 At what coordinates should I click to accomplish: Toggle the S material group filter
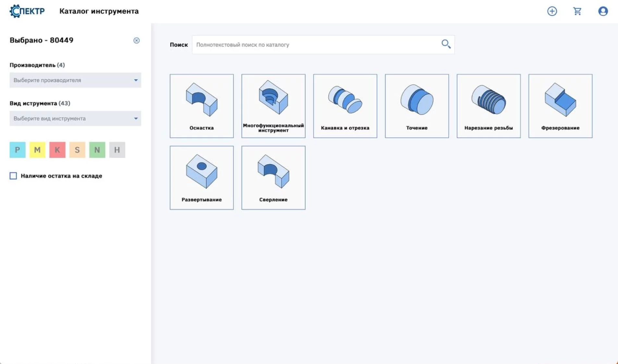77,150
